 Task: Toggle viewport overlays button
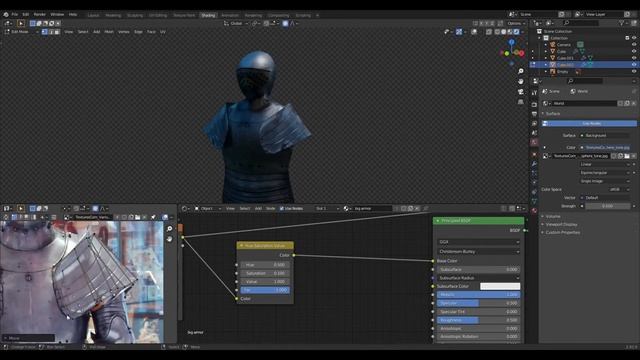pyautogui.click(x=474, y=32)
